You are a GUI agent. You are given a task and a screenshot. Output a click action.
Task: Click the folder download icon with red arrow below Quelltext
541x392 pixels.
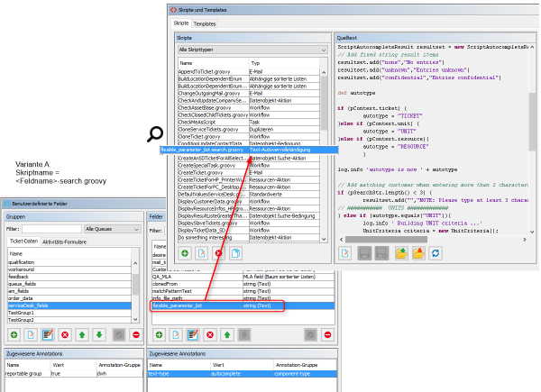pyautogui.click(x=418, y=253)
